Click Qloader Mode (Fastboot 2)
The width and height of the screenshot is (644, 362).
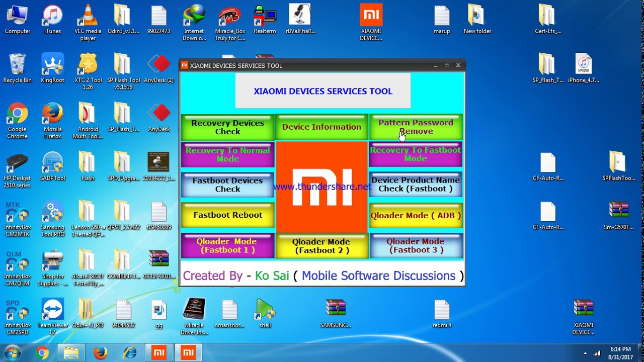pos(321,246)
